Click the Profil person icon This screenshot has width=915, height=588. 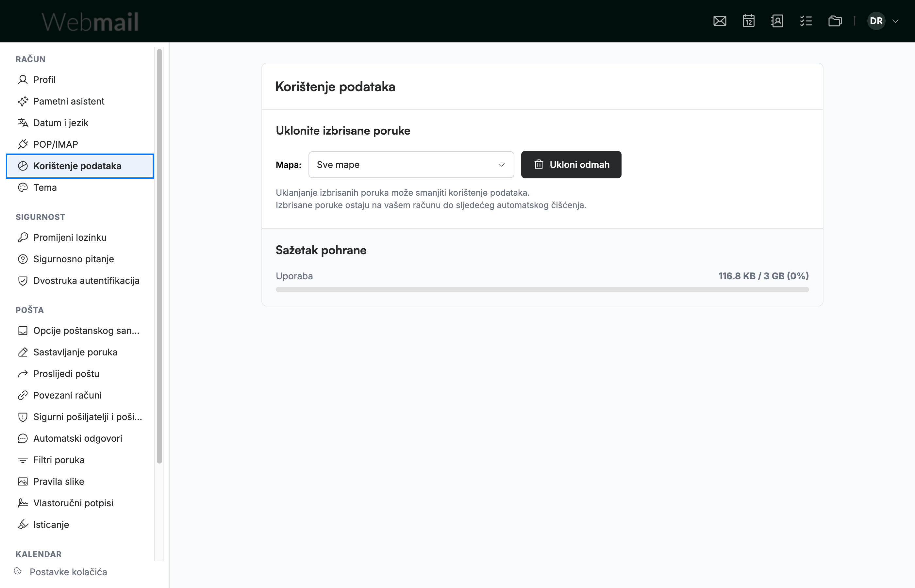(23, 79)
